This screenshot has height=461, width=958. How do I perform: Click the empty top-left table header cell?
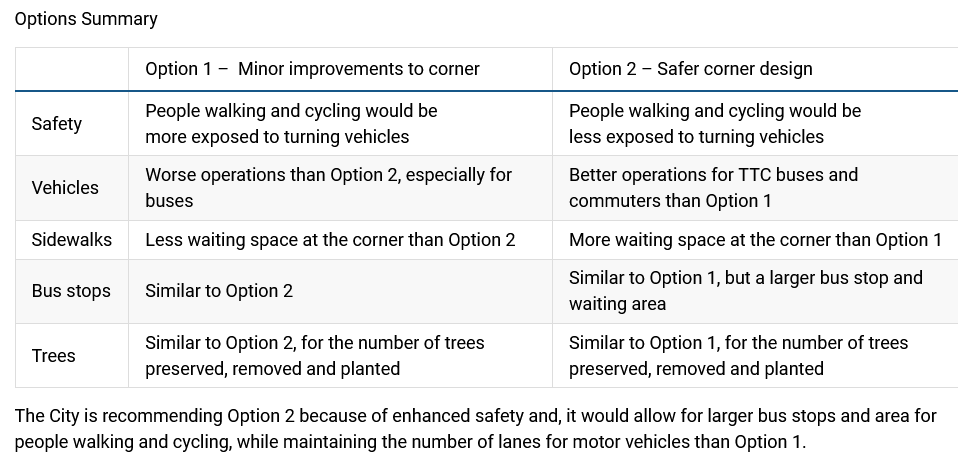click(x=71, y=69)
